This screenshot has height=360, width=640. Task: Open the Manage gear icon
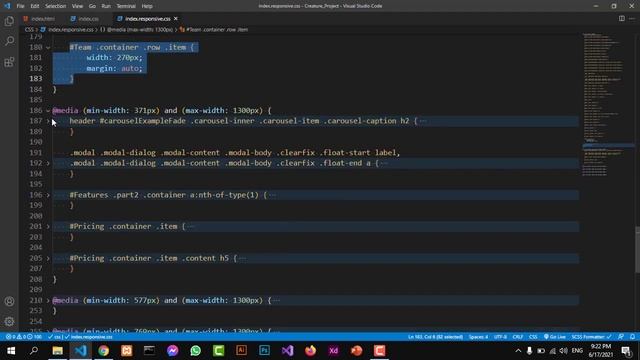click(9, 321)
